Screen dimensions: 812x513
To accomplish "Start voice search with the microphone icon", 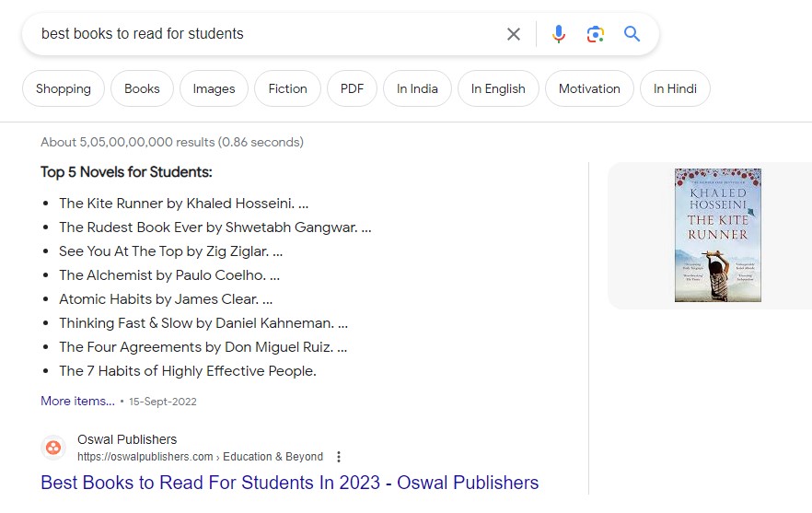I will point(558,34).
